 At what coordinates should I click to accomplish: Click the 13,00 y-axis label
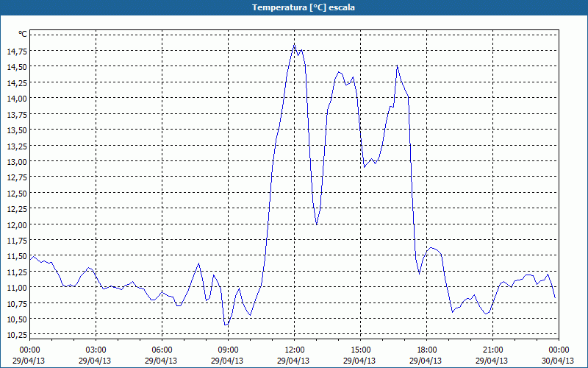tap(16, 161)
